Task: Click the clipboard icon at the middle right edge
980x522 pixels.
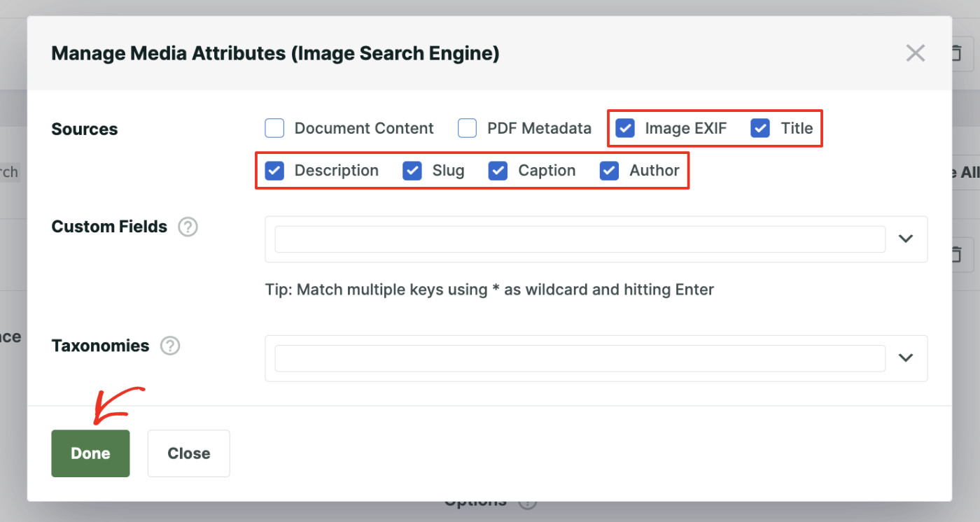Action: [956, 254]
